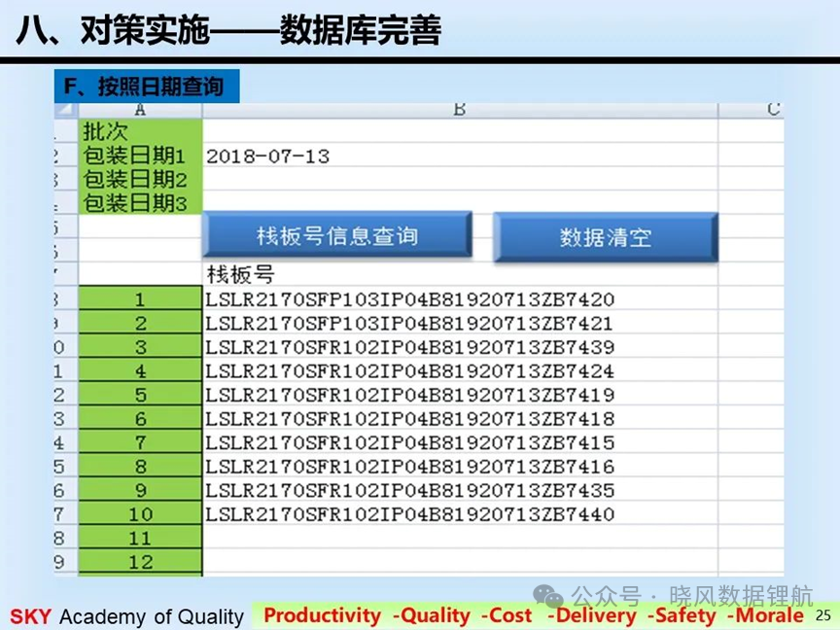Click the Morale word in the footer
This screenshot has width=840, height=630.
(769, 615)
